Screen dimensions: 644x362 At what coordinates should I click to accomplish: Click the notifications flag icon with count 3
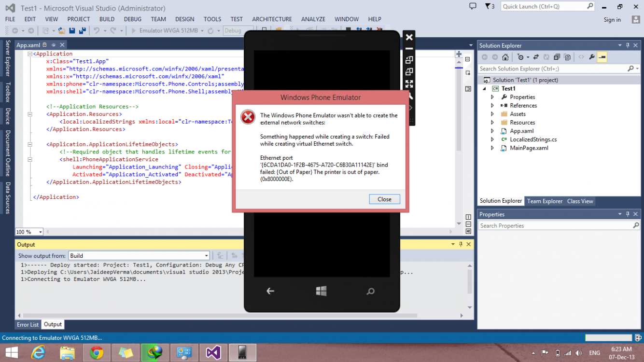coord(490,6)
